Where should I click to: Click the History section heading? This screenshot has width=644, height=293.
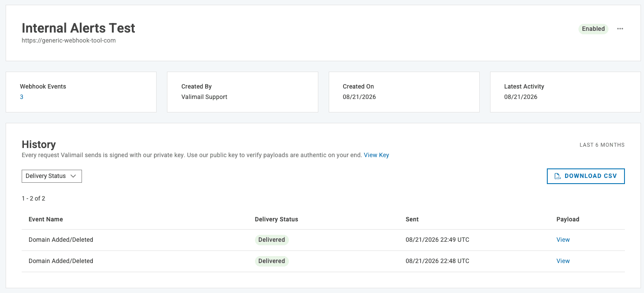click(39, 144)
